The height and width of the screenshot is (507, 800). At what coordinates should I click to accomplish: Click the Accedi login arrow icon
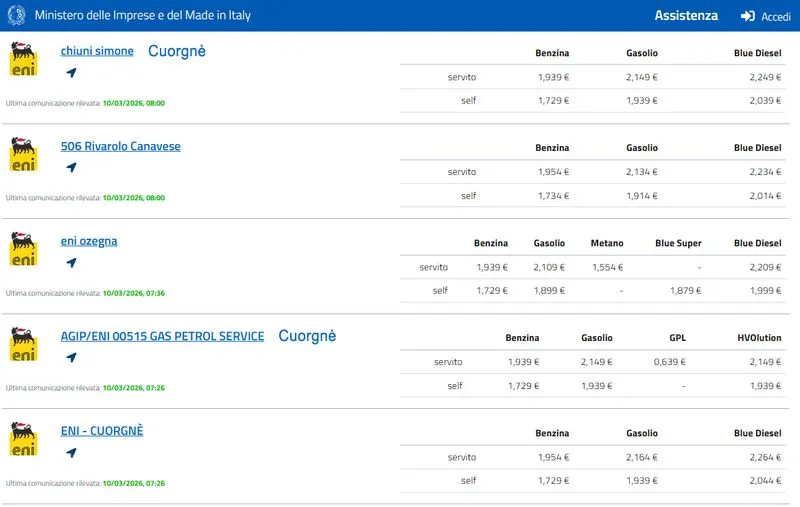point(747,16)
